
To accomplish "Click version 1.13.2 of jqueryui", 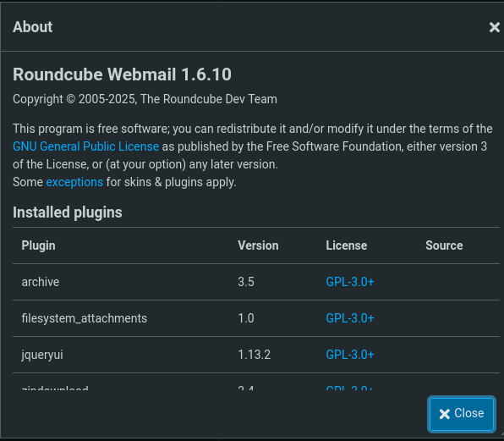I will pos(255,355).
